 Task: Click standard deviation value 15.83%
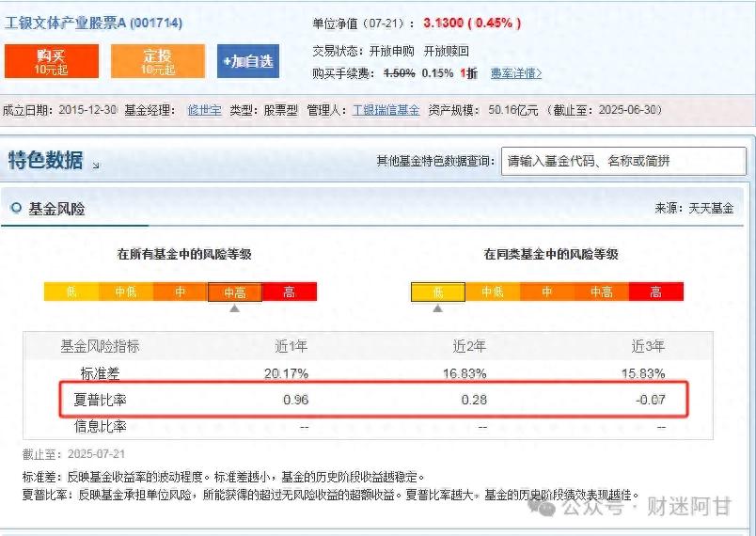[x=643, y=373]
